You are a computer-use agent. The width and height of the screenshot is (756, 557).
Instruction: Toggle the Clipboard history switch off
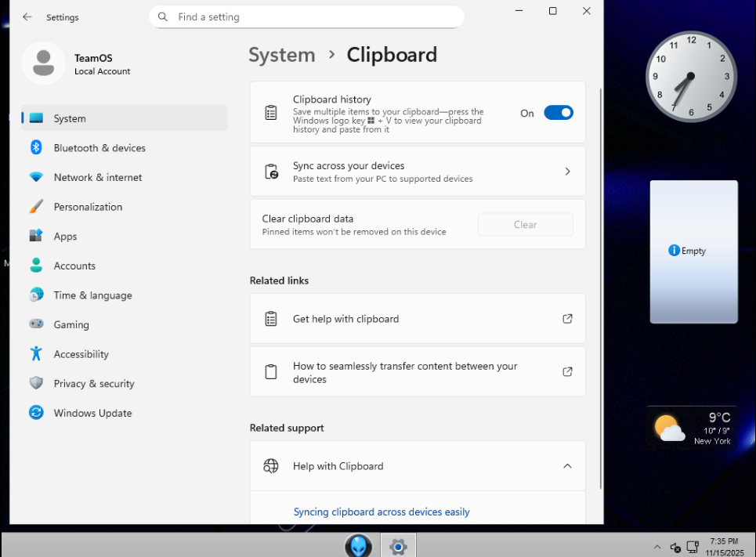[x=558, y=113]
